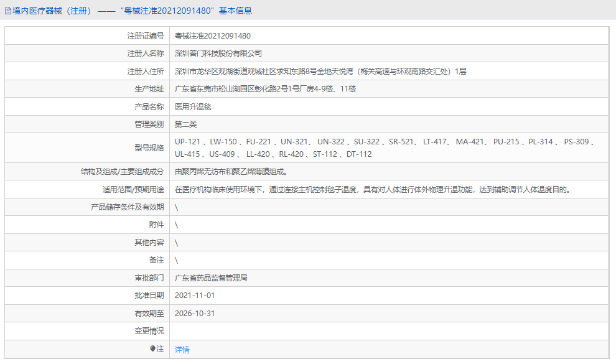Screen dimensions: 616x364
Task: Select the product name 医用升温毯
Action: (194, 106)
